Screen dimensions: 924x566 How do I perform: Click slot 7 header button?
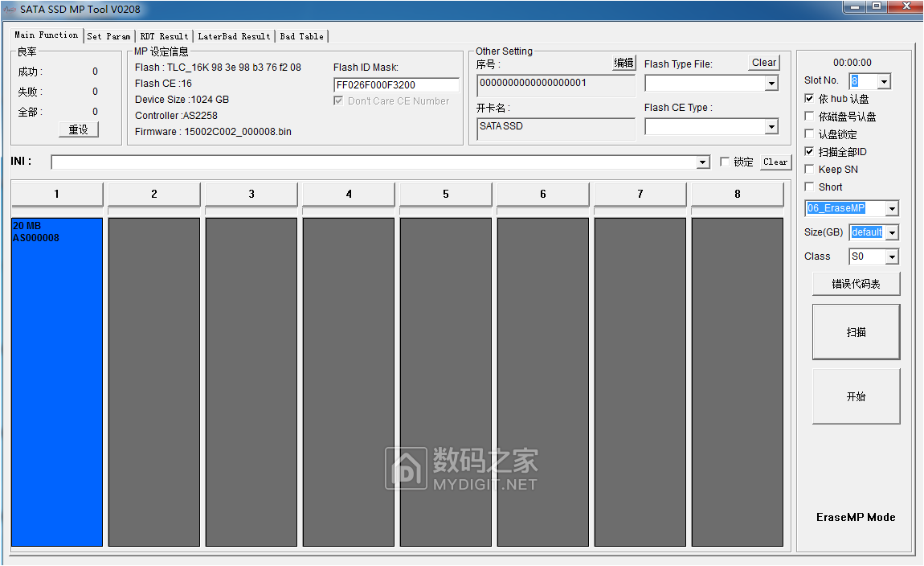coord(640,194)
